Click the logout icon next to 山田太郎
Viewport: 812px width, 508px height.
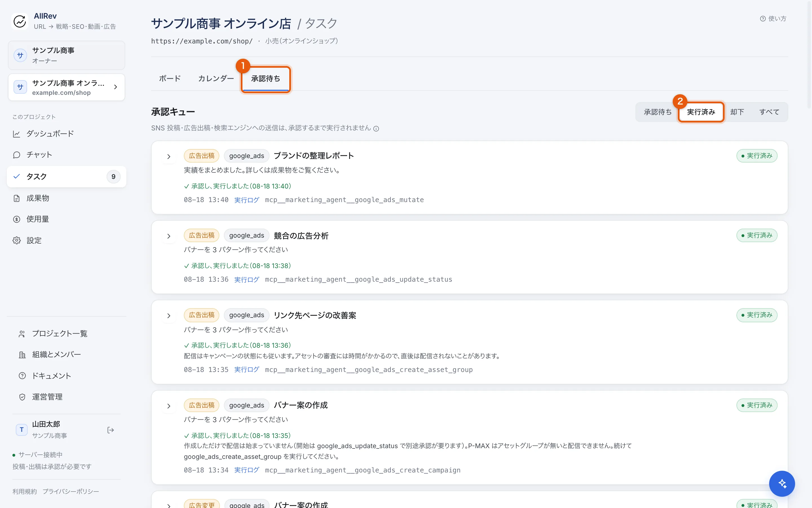111,430
